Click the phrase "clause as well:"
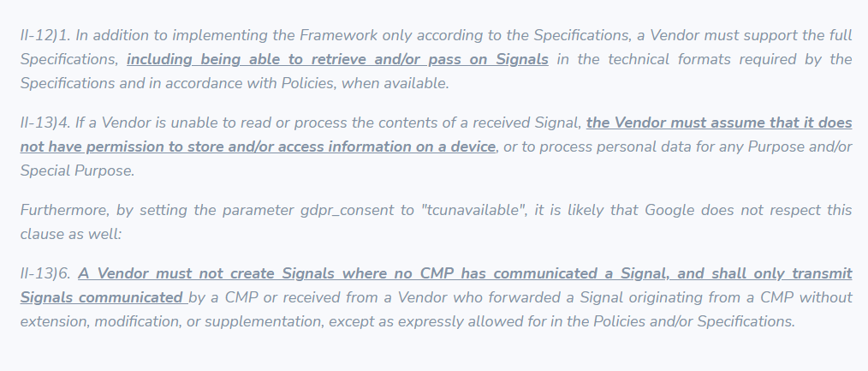 pyautogui.click(x=71, y=234)
